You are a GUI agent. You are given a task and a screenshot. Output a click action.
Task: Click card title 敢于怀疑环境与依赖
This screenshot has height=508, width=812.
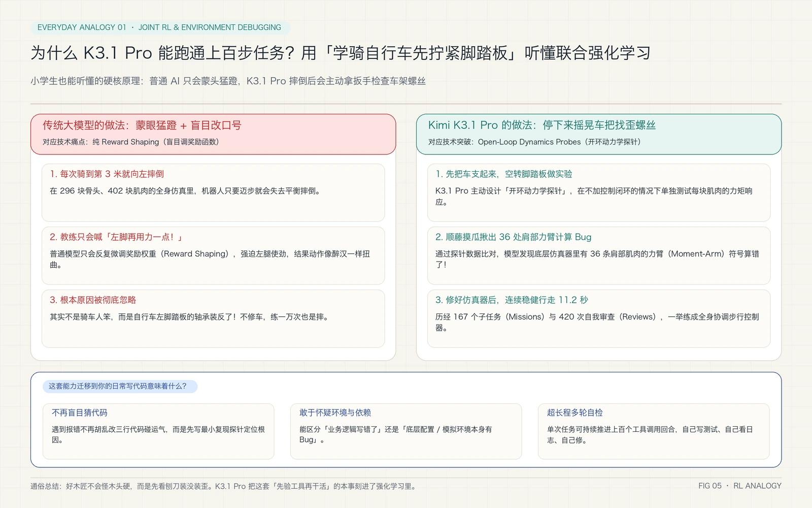pos(335,413)
